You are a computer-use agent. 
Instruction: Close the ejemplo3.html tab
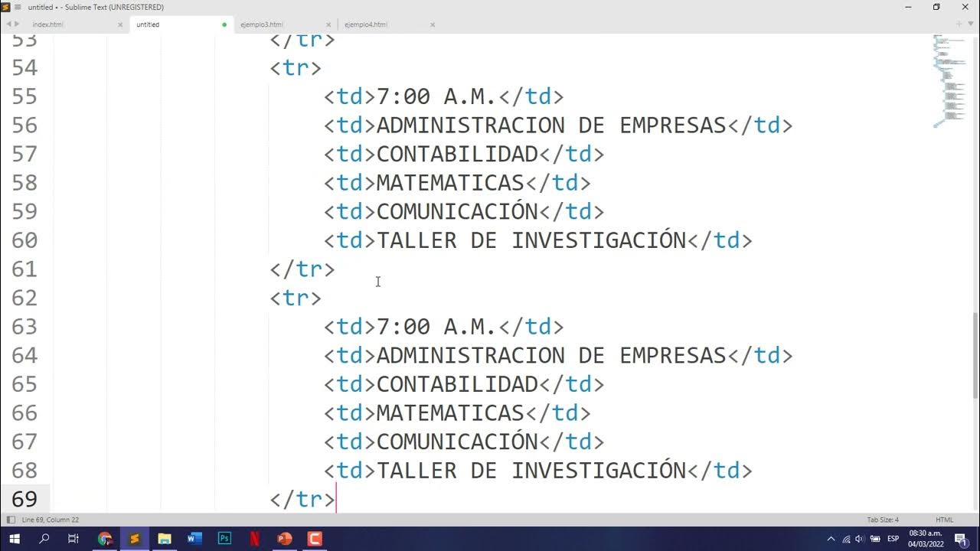328,24
